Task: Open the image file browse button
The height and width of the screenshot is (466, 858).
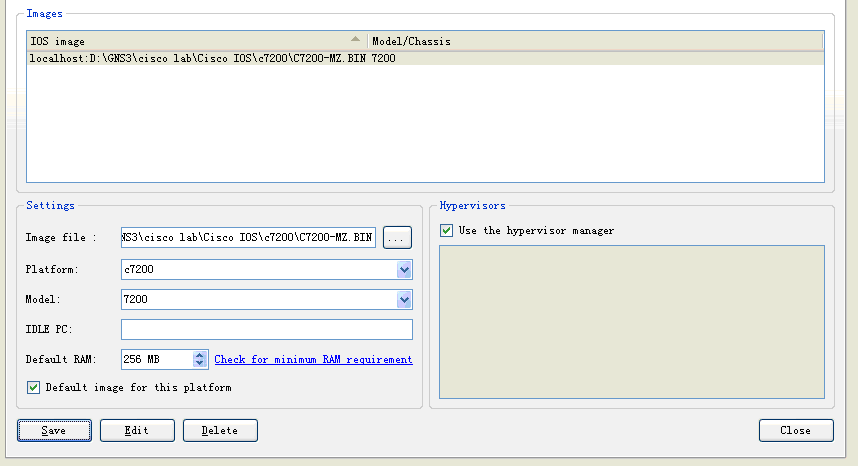Action: coord(397,237)
